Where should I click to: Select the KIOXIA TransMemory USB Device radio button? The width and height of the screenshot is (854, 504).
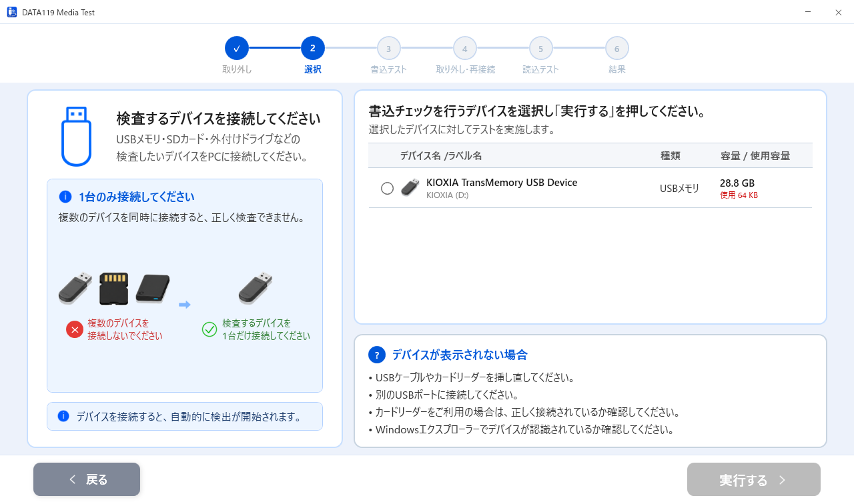point(387,189)
